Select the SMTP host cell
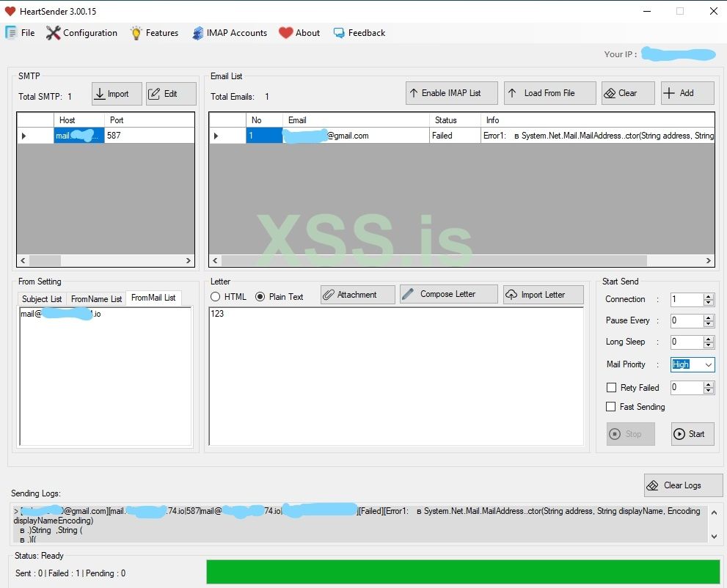The image size is (727, 588). click(78, 136)
